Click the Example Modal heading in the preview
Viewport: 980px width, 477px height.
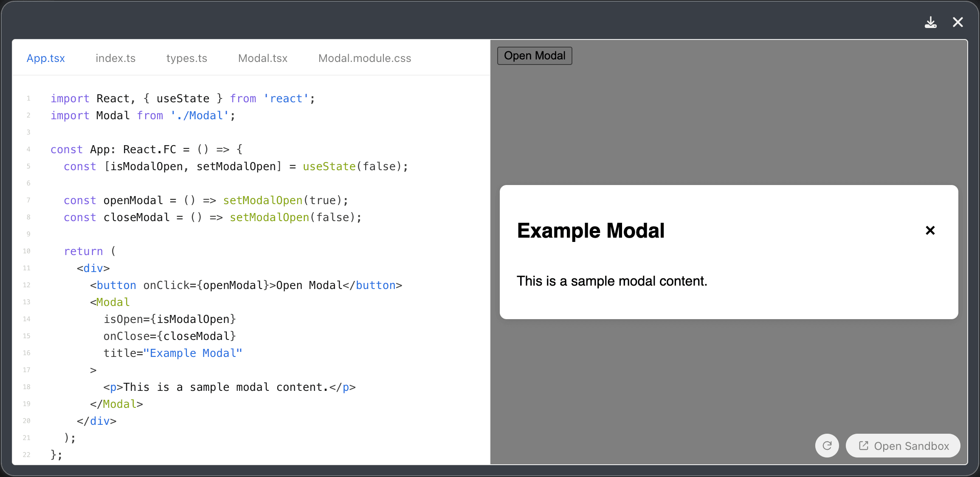(591, 230)
